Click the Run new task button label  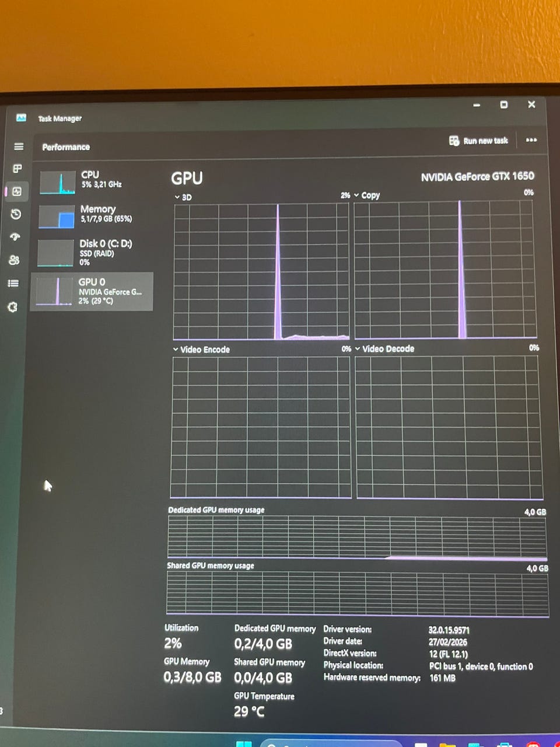point(485,141)
